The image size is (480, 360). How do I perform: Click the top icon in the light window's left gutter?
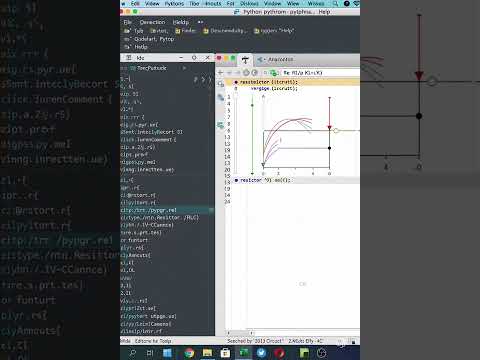click(220, 84)
